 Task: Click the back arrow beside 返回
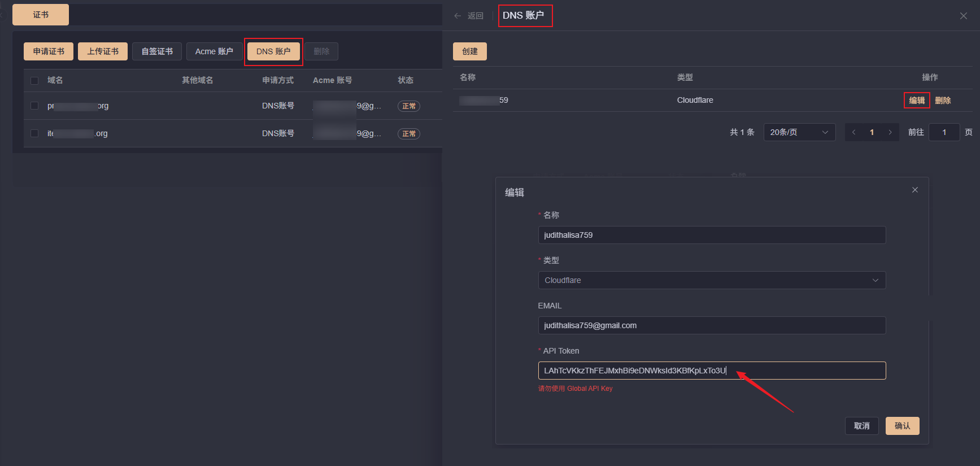458,16
